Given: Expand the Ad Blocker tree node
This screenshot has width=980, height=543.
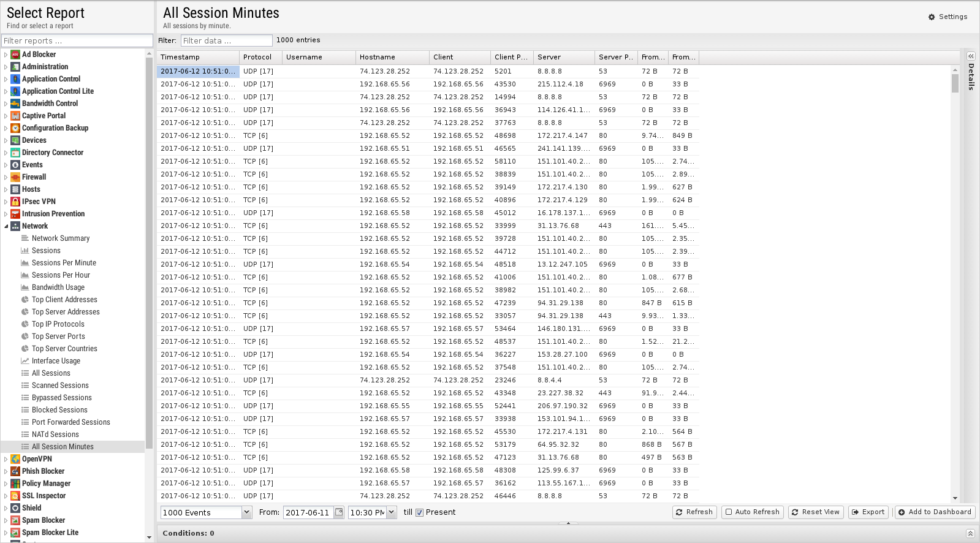Looking at the screenshot, I should tap(6, 55).
